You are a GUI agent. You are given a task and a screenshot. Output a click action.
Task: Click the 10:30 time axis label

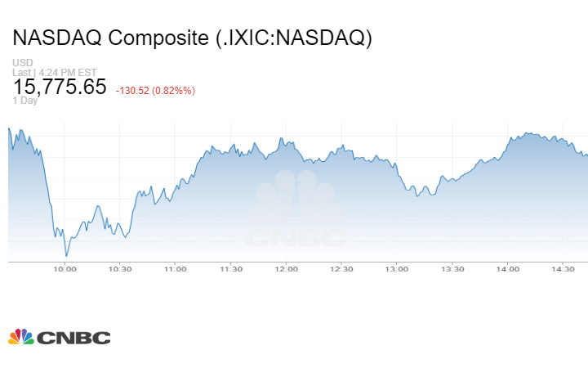pyautogui.click(x=120, y=269)
